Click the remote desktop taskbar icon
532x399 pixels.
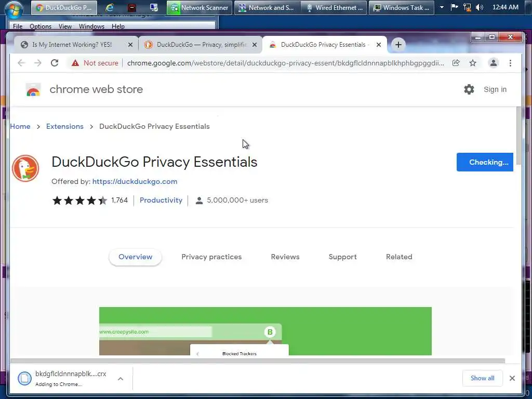[x=154, y=7]
